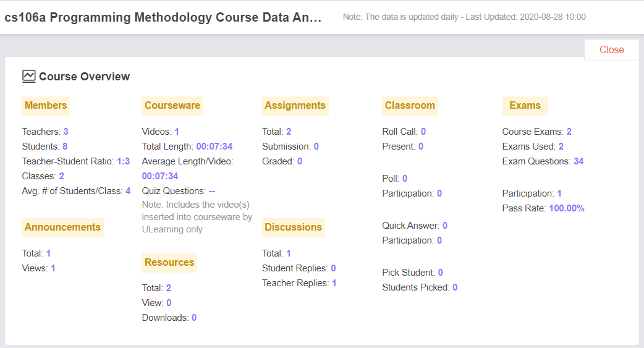This screenshot has width=644, height=348.
Task: Click the Downloads count under Resources
Action: (x=194, y=318)
